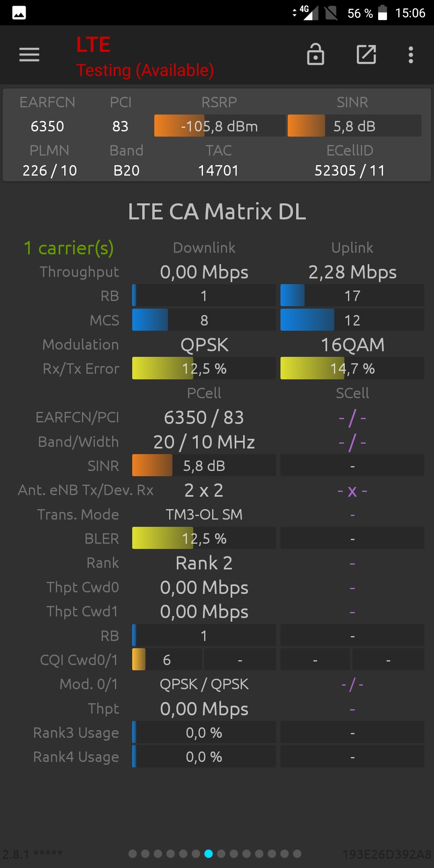Tap the downlink MCS 8 bar
The height and width of the screenshot is (868, 434).
click(x=204, y=320)
